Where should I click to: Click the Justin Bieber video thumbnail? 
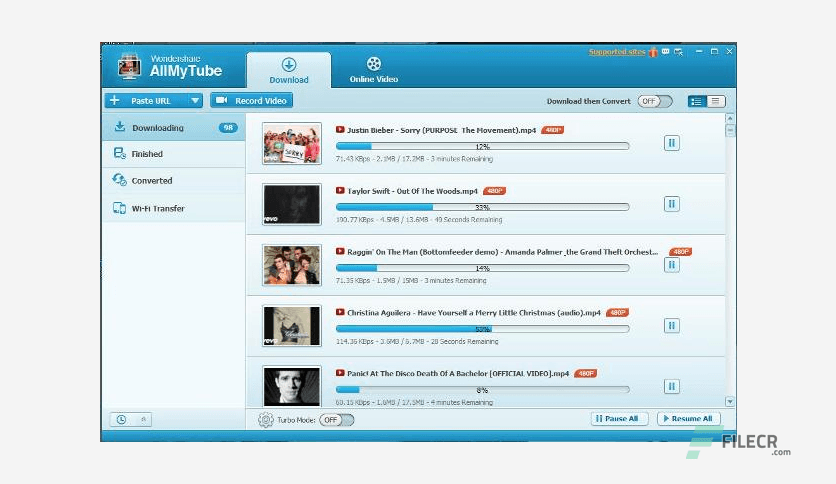click(292, 143)
